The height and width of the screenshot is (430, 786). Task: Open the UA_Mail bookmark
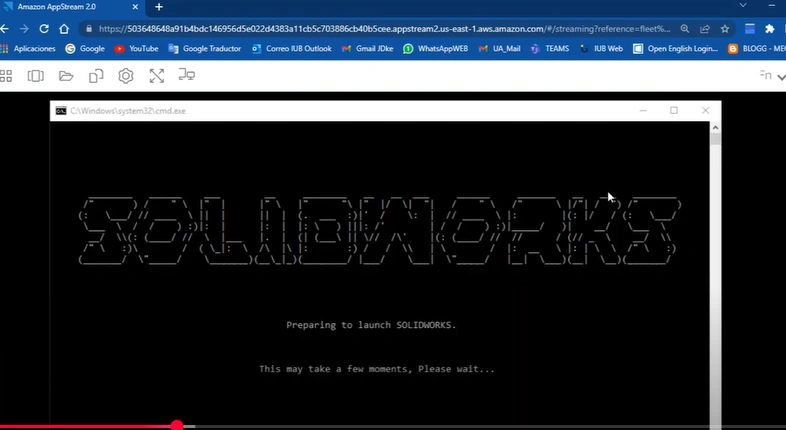[499, 49]
